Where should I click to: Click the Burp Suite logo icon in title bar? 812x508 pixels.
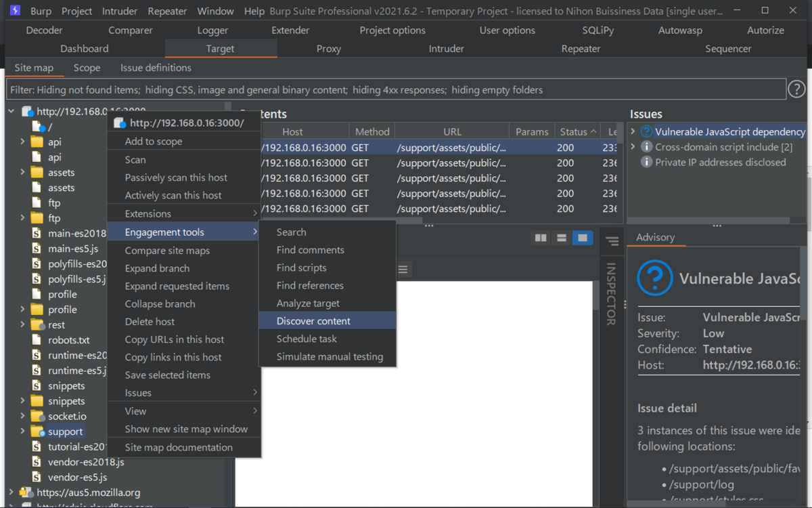click(15, 11)
